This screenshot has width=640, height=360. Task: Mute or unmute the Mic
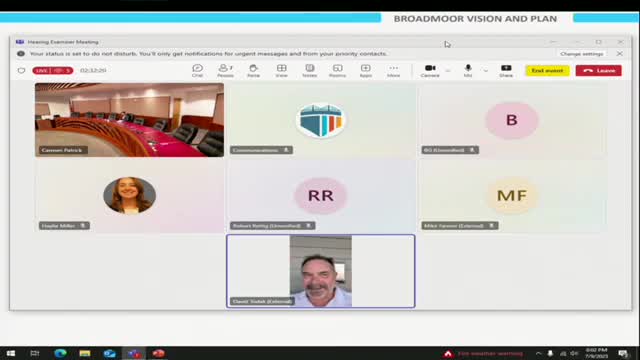click(468, 71)
